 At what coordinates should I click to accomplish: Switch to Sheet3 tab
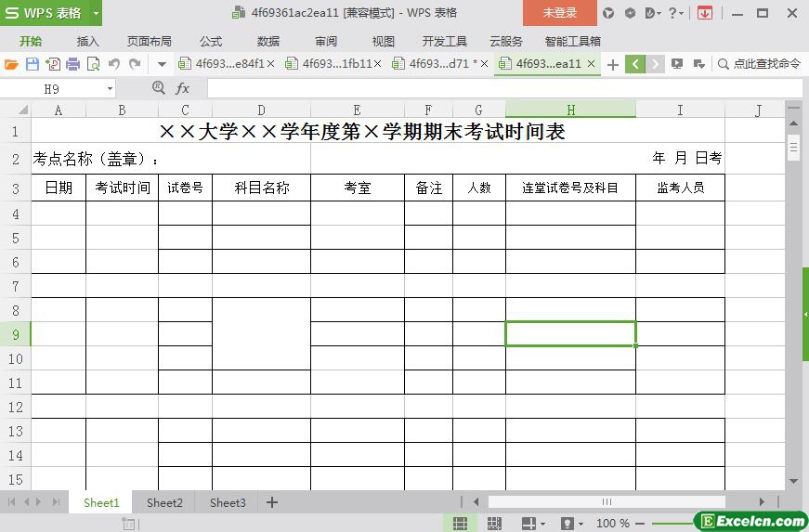228,502
